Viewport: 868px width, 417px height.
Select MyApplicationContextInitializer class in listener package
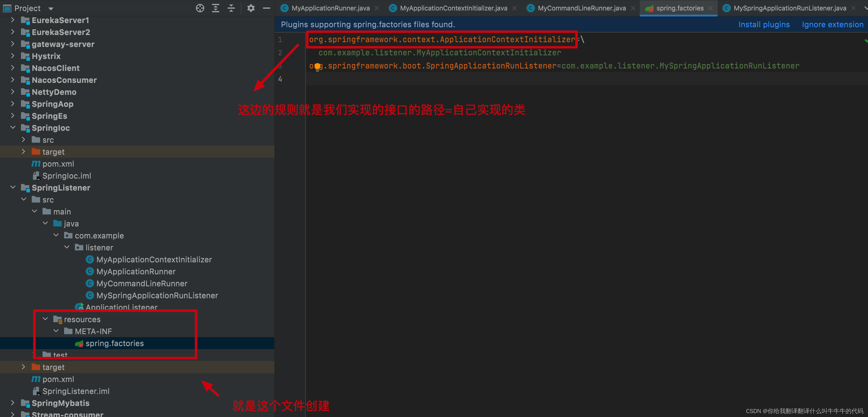[x=154, y=259]
